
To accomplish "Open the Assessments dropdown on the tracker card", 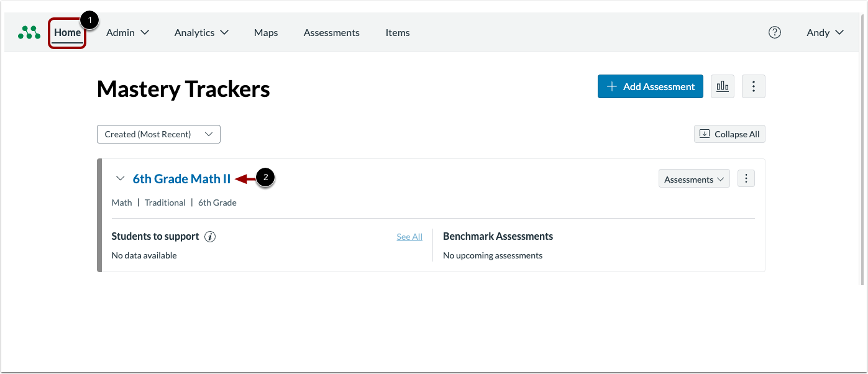I will coord(694,179).
